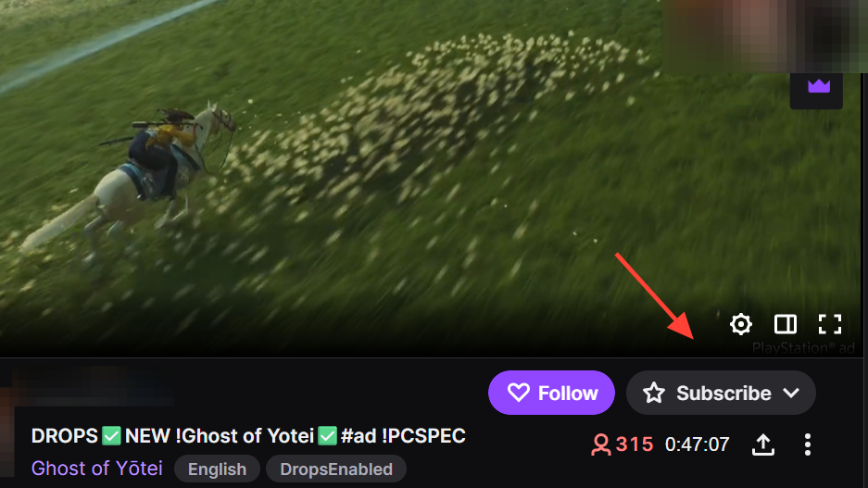This screenshot has width=868, height=488.
Task: Click the blurred webcam overlay in the video
Action: coord(764,36)
